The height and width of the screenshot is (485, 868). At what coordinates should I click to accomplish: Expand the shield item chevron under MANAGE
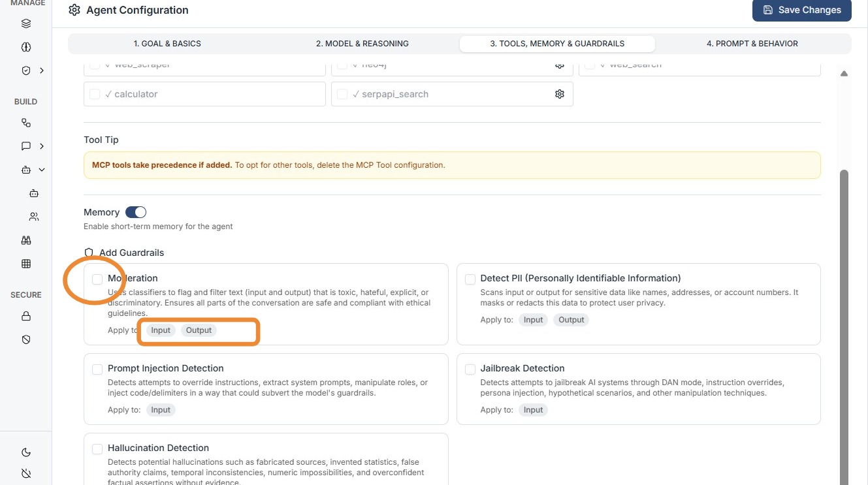tap(42, 70)
